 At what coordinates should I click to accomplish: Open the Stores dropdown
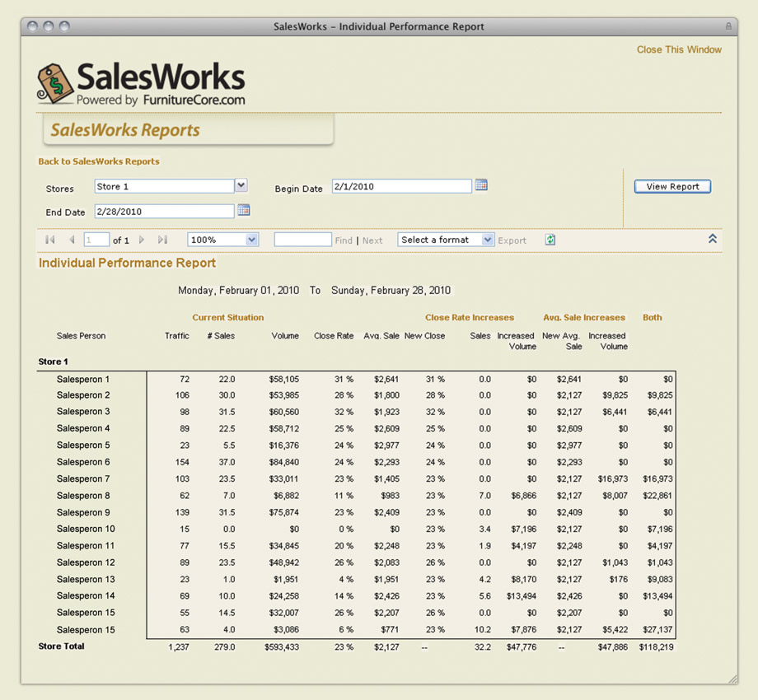pos(240,185)
